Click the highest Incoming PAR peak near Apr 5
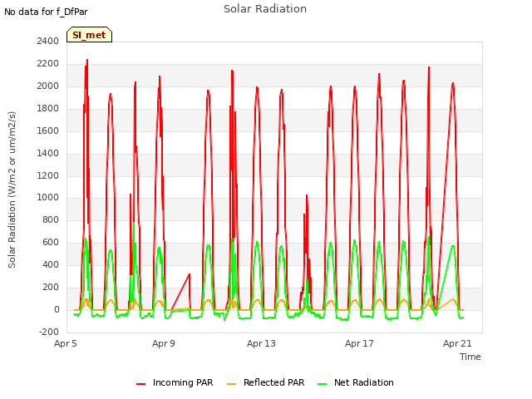 coord(87,61)
